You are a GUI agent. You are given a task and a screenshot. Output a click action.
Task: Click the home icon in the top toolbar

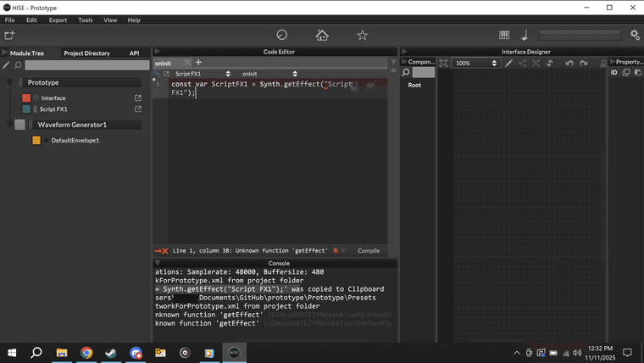pyautogui.click(x=322, y=35)
